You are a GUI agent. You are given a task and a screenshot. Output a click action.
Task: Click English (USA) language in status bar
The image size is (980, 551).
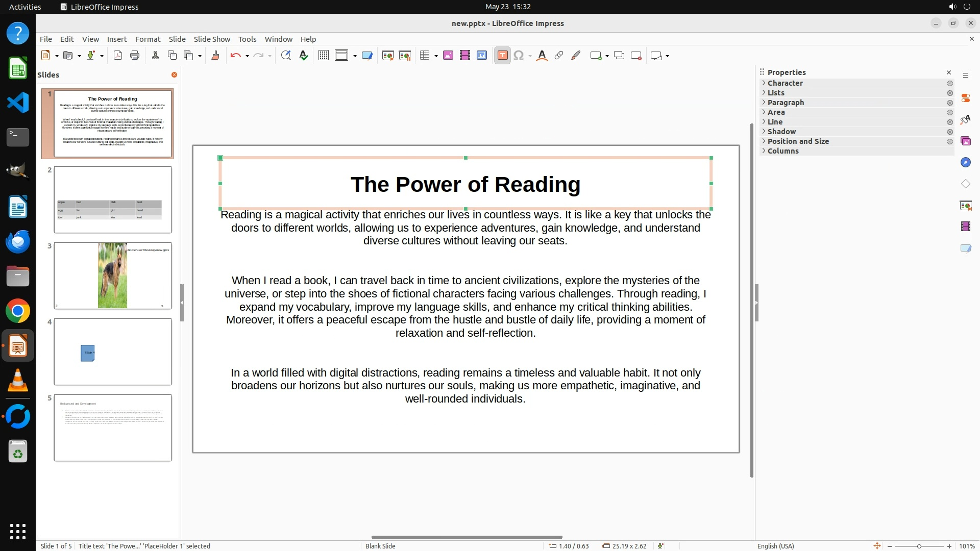tap(775, 546)
